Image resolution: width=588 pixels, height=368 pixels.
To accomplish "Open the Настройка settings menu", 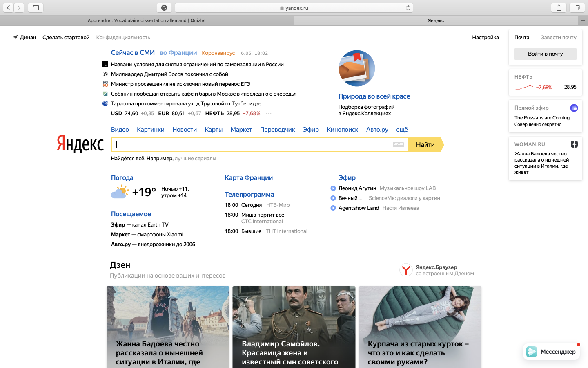I will (x=485, y=37).
